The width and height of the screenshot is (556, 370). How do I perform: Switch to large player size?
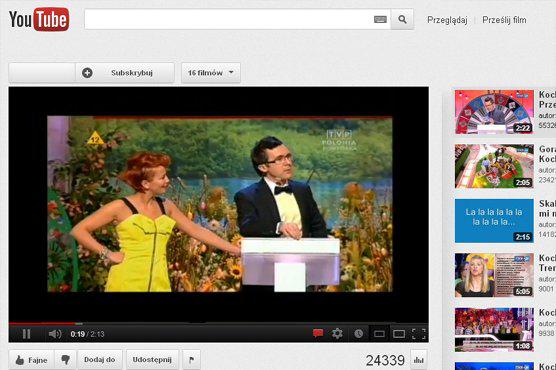coord(399,334)
